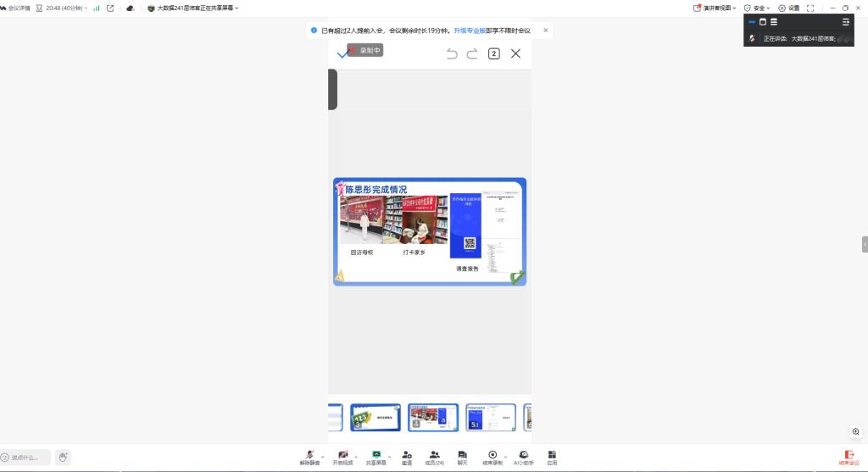Select the 5.1 slide thumbnail in filmstrip
Image resolution: width=868 pixels, height=472 pixels.
pos(491,417)
